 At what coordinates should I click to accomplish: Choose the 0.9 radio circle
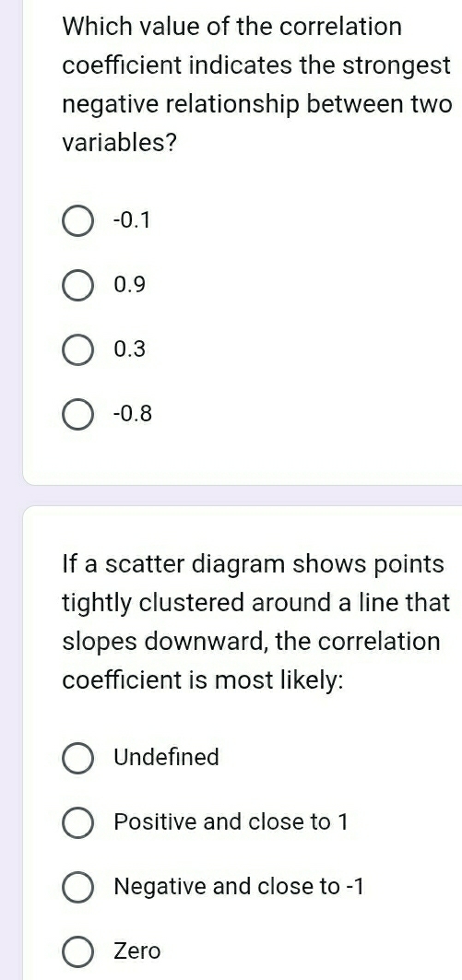click(77, 286)
